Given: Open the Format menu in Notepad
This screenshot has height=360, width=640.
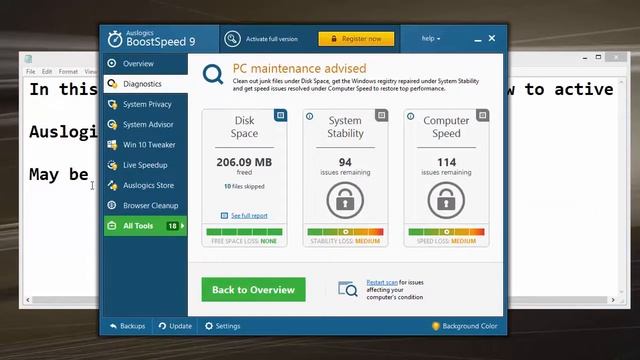Looking at the screenshot, I should pos(68,72).
